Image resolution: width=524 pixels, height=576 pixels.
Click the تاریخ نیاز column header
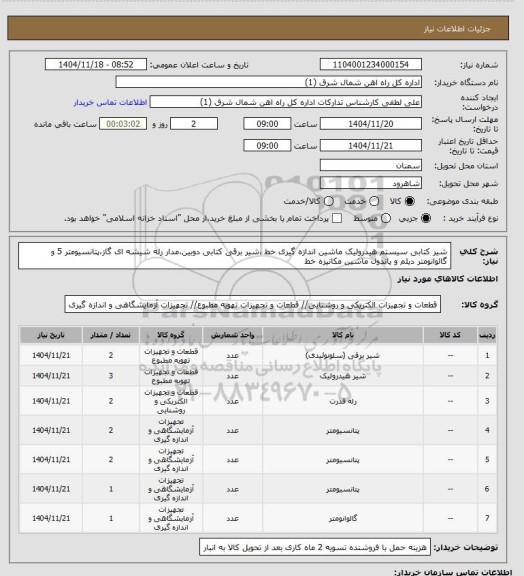(51, 335)
